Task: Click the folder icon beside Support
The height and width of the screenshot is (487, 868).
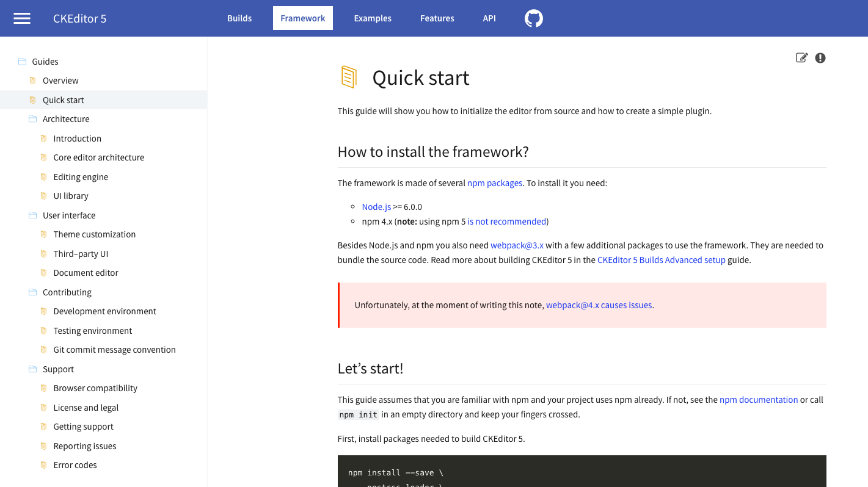Action: coord(32,369)
